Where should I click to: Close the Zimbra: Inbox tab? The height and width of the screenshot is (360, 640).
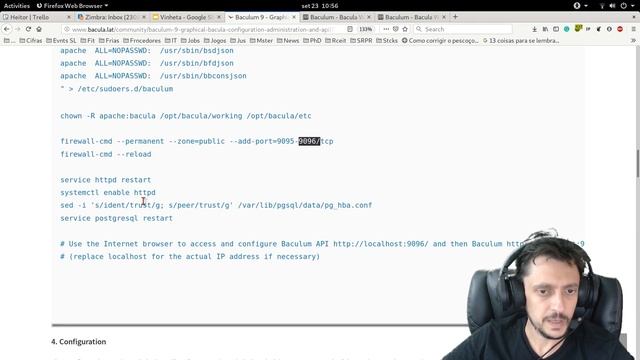point(144,17)
